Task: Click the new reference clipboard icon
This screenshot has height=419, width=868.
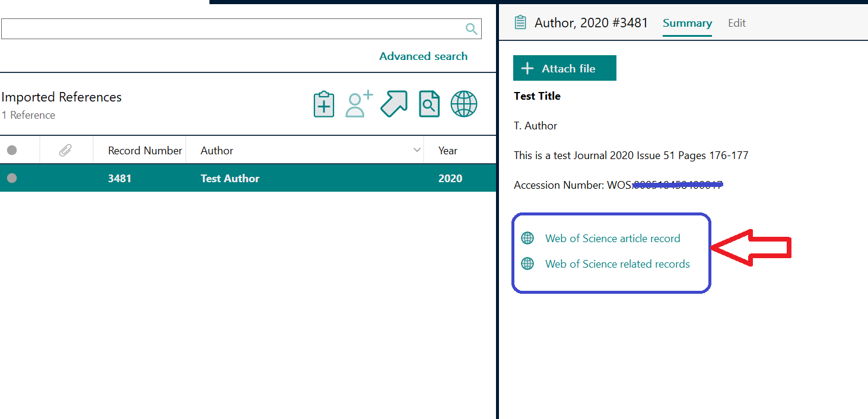Action: pyautogui.click(x=323, y=104)
